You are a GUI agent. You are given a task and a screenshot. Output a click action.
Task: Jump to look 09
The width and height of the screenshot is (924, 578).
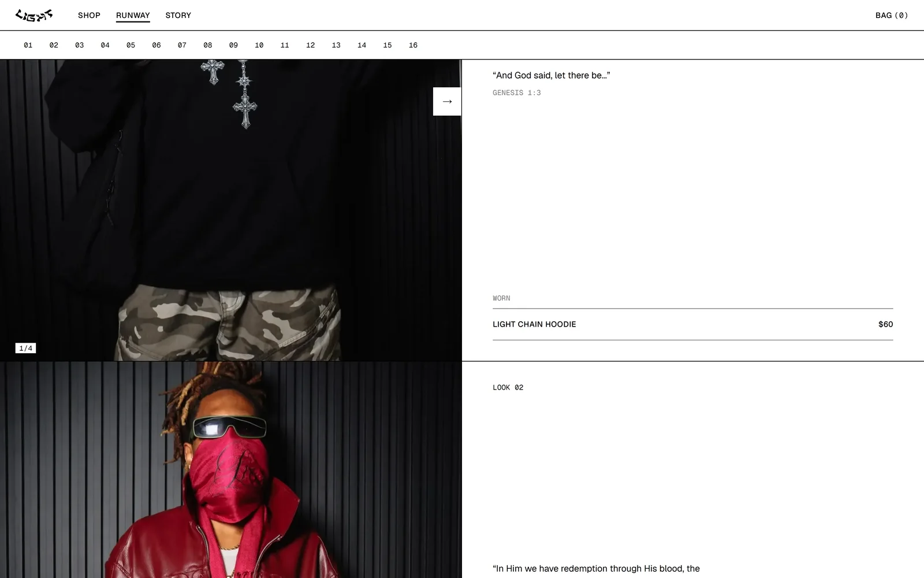234,45
